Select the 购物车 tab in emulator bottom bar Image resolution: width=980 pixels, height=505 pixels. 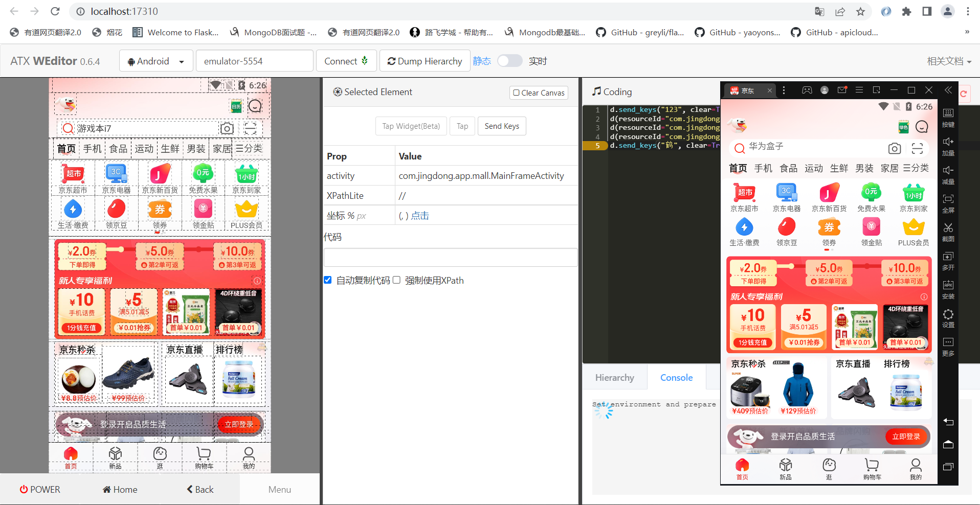872,469
